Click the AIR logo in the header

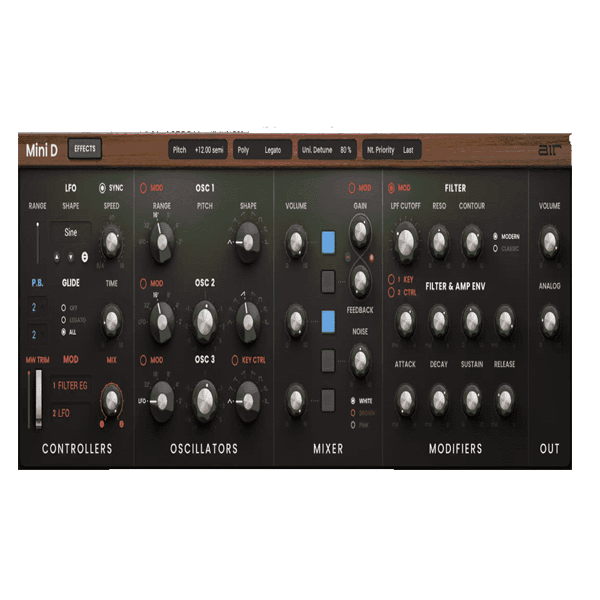coord(550,150)
